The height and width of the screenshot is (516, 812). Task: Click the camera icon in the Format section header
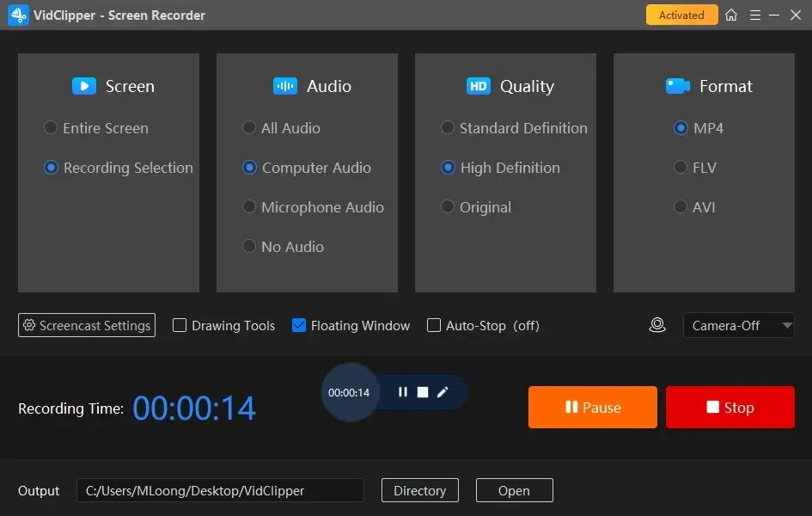[x=678, y=86]
